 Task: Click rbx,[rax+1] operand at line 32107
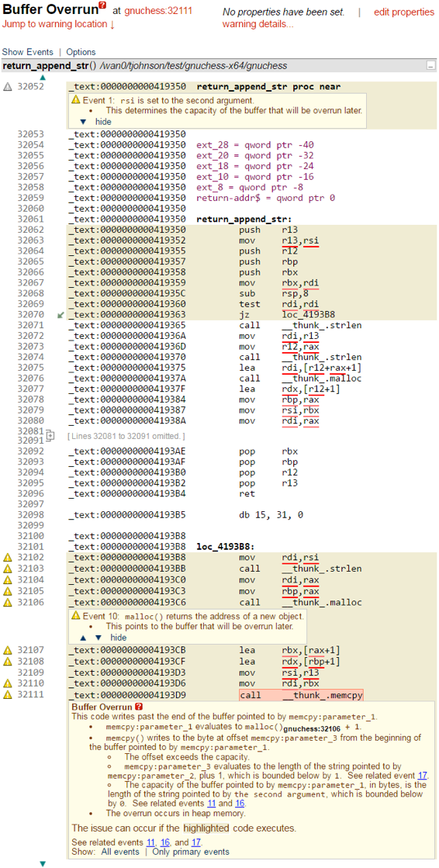click(x=310, y=651)
